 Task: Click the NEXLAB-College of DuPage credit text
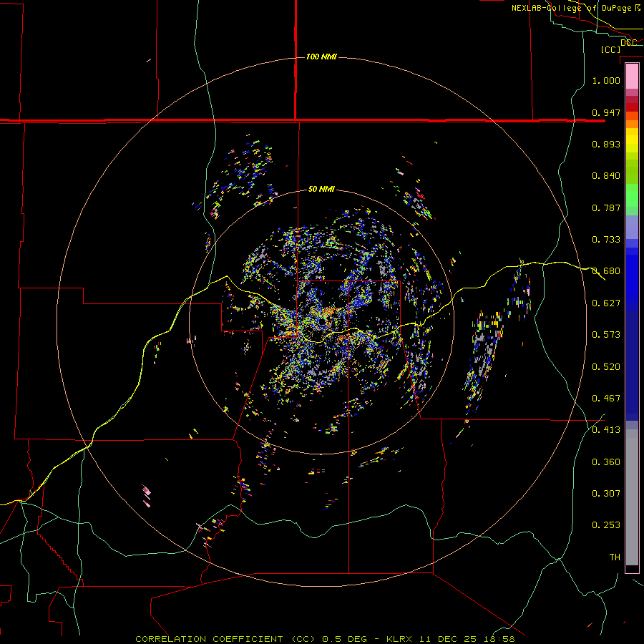[x=576, y=8]
